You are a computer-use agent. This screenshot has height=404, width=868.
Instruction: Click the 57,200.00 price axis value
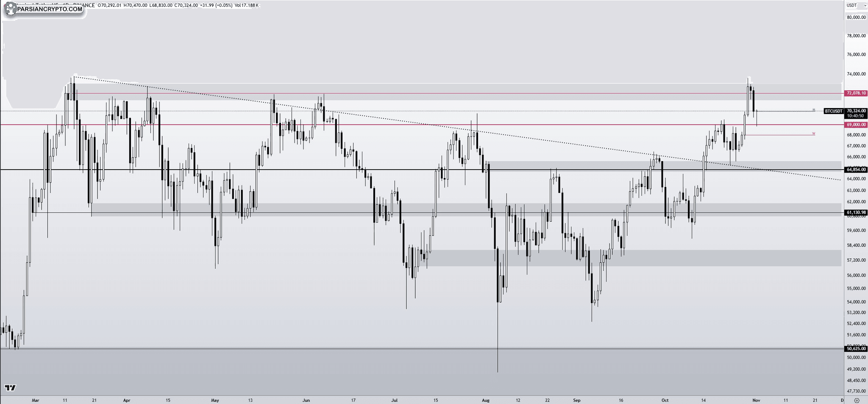[x=856, y=260]
